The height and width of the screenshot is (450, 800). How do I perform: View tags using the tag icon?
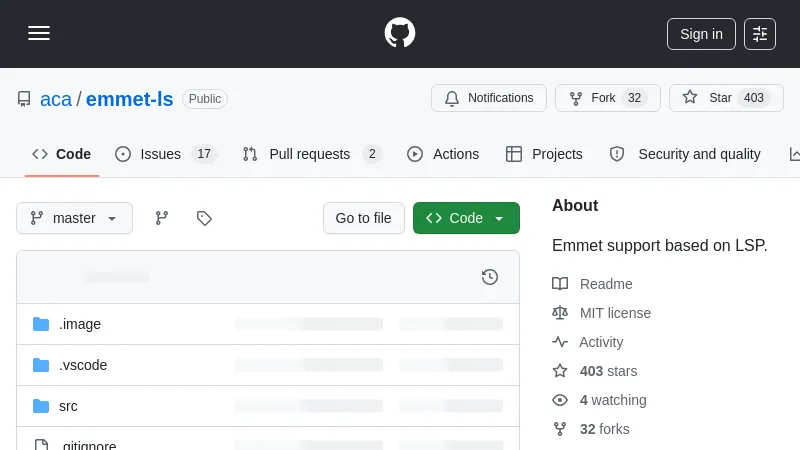[x=204, y=218]
